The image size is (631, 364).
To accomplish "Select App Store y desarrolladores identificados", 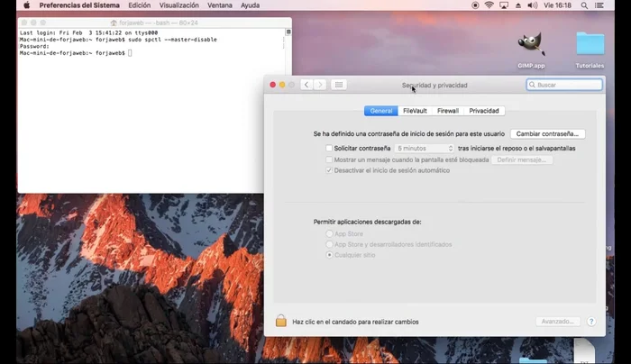I will coord(329,244).
